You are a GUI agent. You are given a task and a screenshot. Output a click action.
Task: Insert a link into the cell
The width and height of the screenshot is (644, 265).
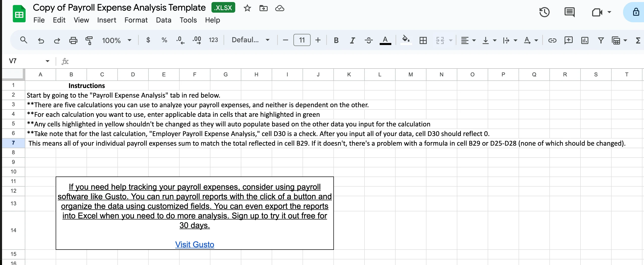(x=552, y=40)
